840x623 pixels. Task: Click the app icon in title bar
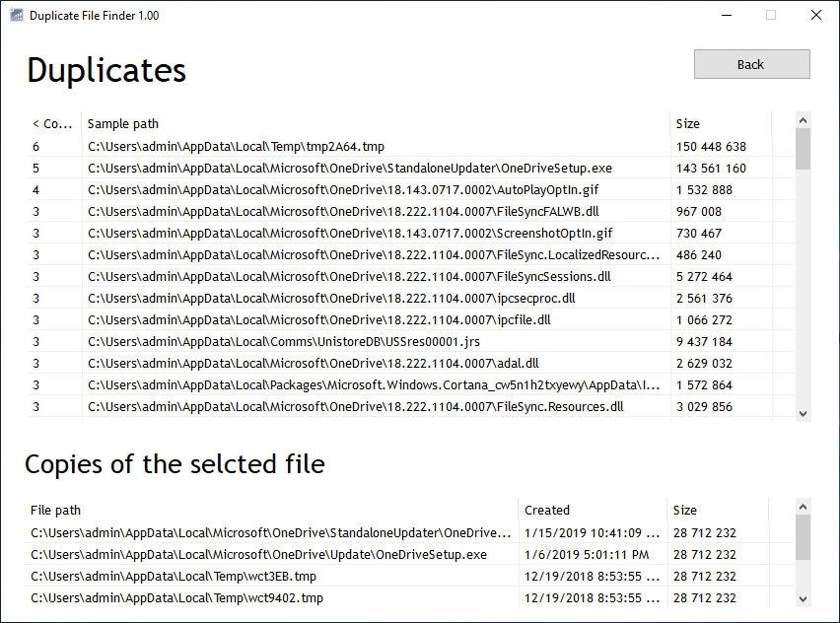click(16, 16)
